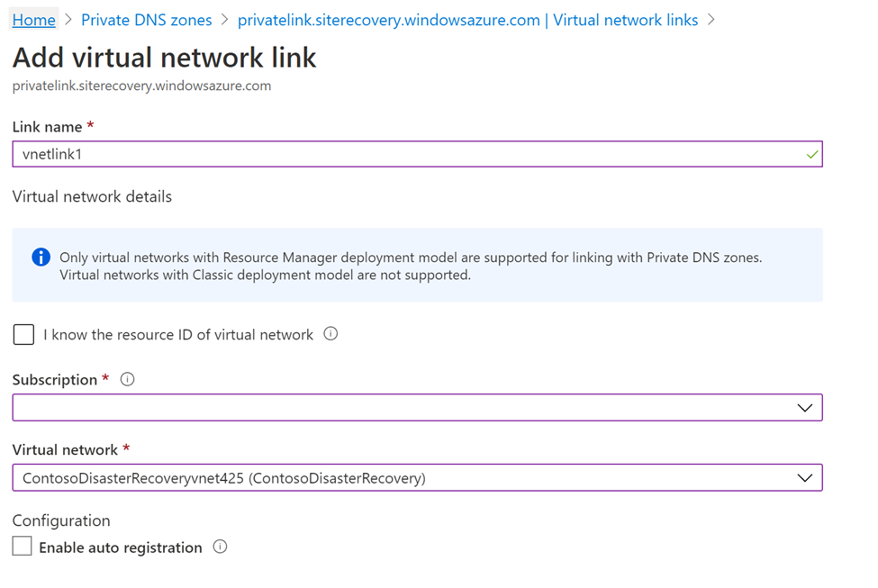The height and width of the screenshot is (588, 878).
Task: Click the Subscription dropdown chevron
Action: coord(805,408)
